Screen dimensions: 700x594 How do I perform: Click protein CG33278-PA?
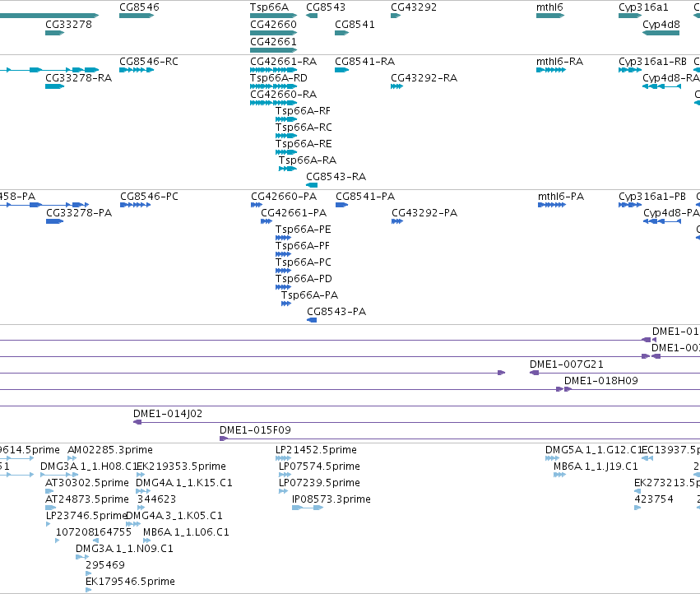click(54, 221)
